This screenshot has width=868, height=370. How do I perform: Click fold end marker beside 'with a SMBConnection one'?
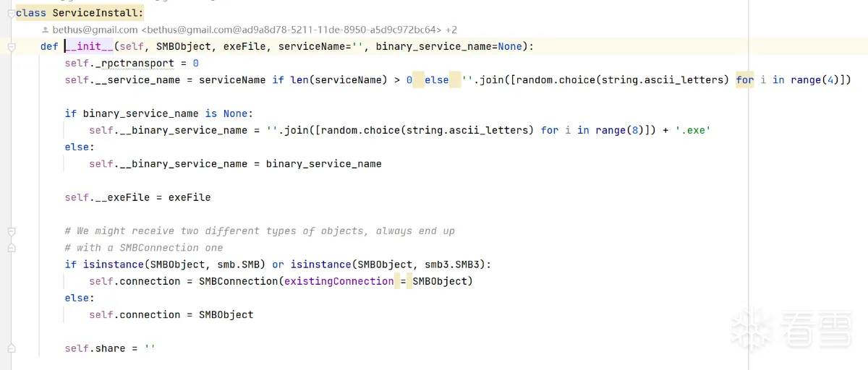11,248
